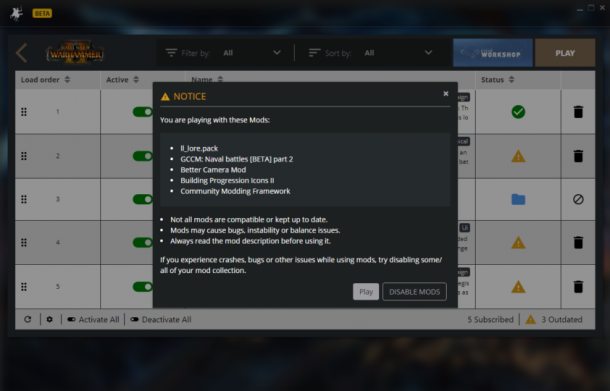Sort by the Active column header
The width and height of the screenshot is (610, 391).
click(x=122, y=80)
